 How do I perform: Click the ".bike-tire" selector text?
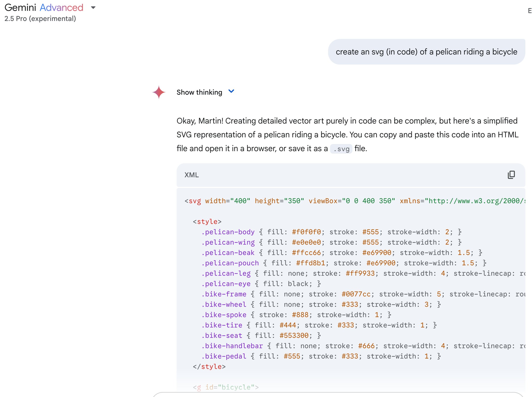click(222, 325)
